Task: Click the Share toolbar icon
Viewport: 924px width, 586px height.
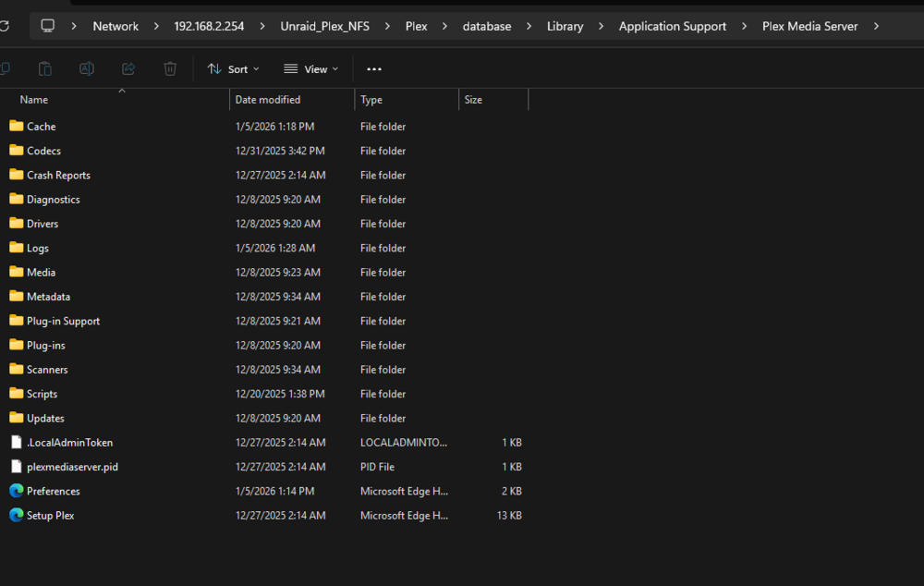Action: point(128,69)
